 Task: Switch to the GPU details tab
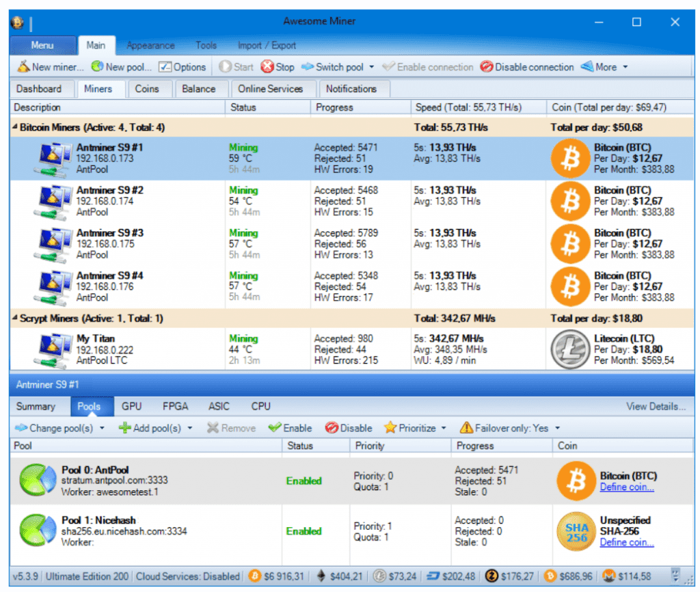click(x=132, y=406)
